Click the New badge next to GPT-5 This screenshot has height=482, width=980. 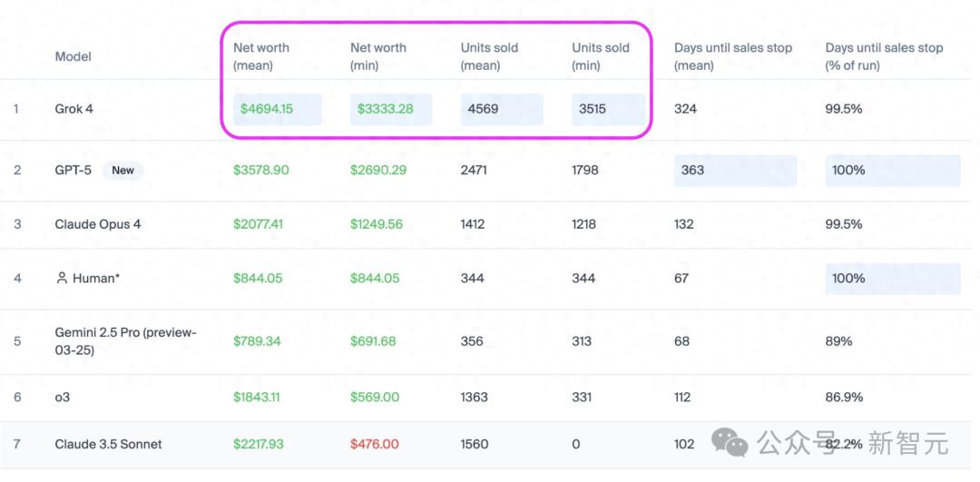click(122, 170)
